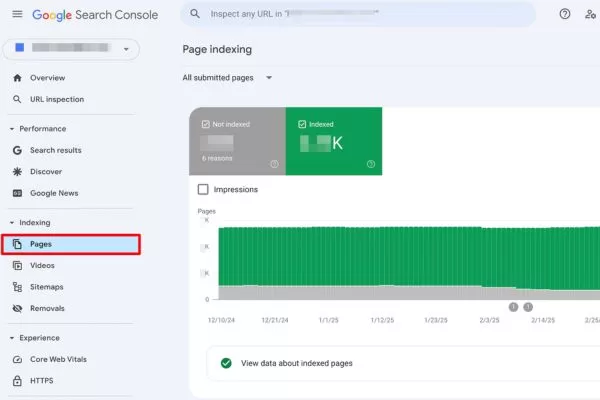Click the Videos icon
Screen dimensions: 600x400
[x=17, y=265]
